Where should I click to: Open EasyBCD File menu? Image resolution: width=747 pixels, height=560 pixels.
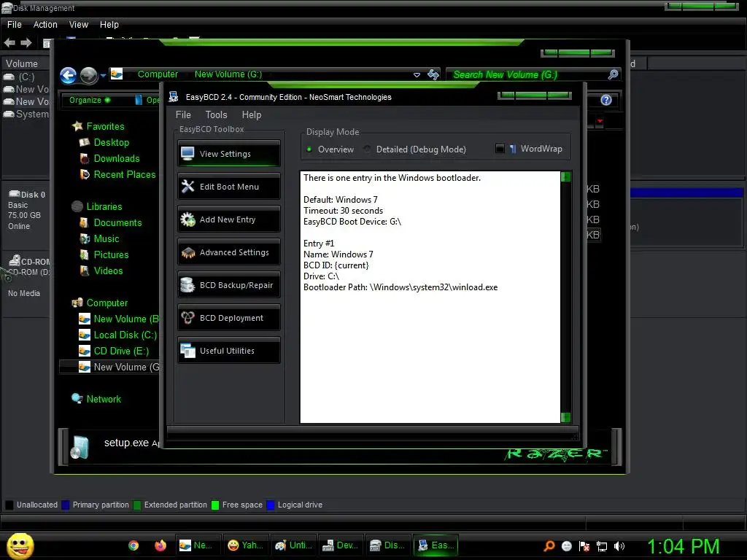[183, 114]
